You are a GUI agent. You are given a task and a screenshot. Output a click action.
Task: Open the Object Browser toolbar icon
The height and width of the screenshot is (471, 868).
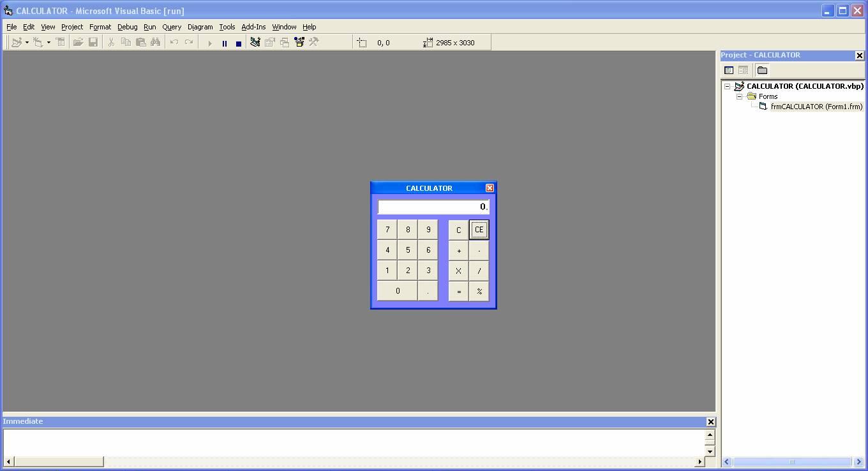click(x=299, y=42)
